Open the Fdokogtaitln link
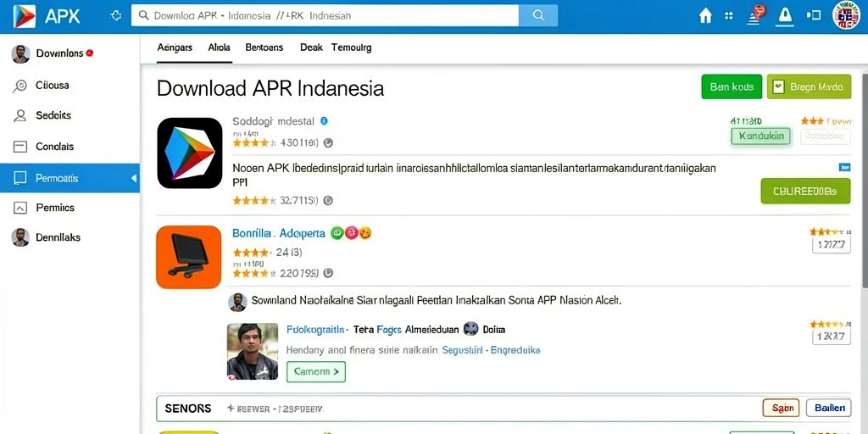This screenshot has width=868, height=434. click(316, 330)
